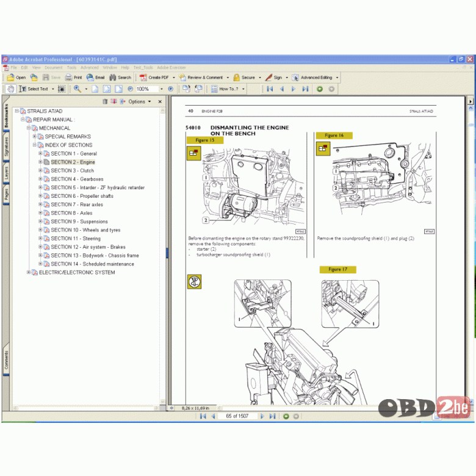Expand SECTION 2 - Engine bookmark

tap(40, 162)
